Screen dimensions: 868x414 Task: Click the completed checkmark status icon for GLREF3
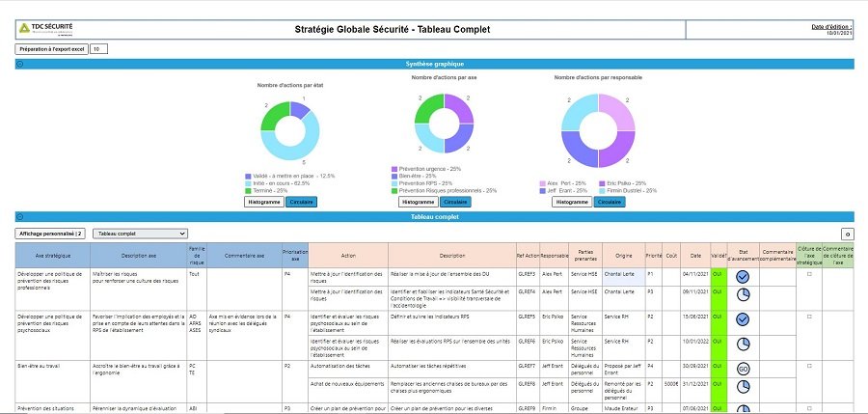[743, 277]
